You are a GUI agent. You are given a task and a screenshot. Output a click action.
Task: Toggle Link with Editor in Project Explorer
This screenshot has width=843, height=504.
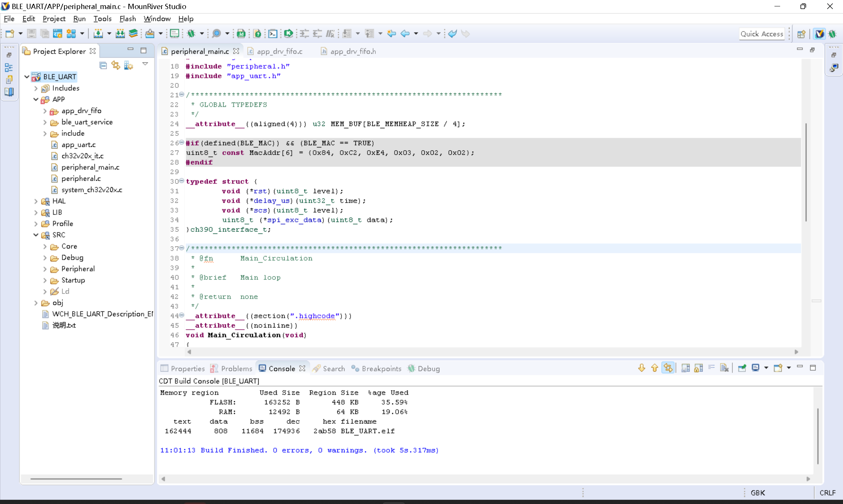pos(116,65)
